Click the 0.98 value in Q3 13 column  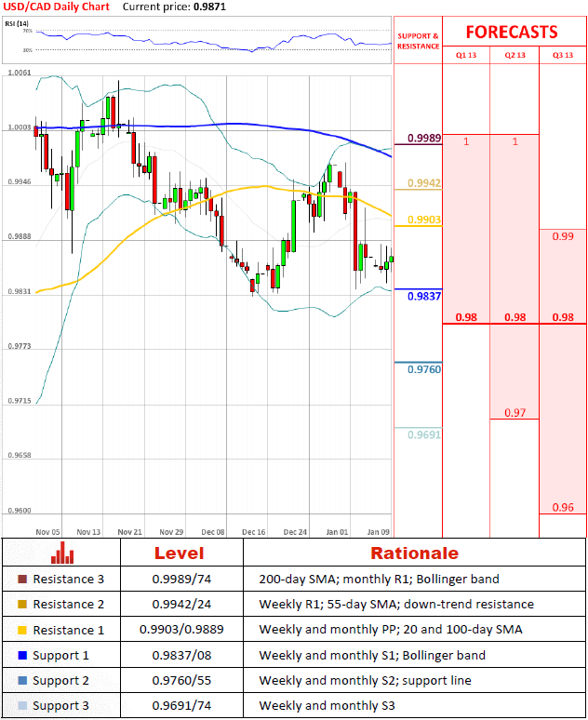tap(563, 317)
